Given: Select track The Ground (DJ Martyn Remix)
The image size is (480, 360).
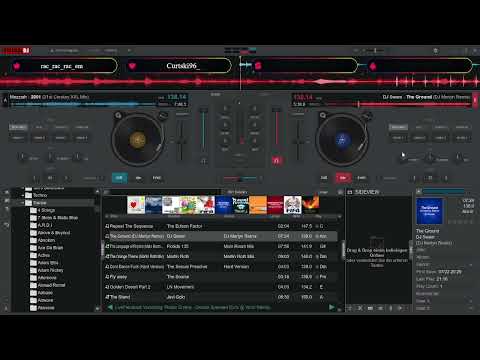Looking at the screenshot, I should point(220,236).
